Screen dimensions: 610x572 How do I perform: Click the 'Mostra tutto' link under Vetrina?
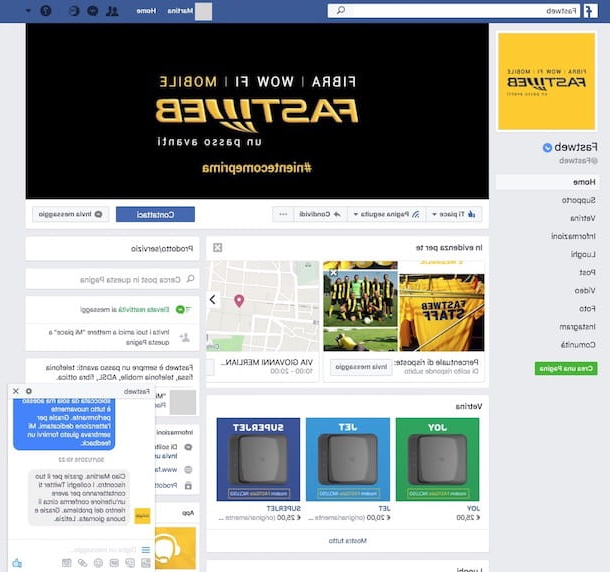[x=347, y=540]
